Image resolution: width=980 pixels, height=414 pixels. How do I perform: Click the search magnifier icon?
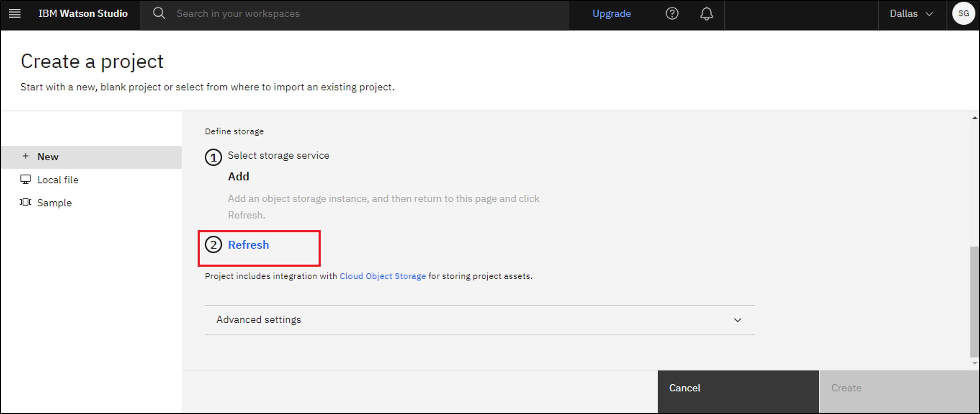159,14
